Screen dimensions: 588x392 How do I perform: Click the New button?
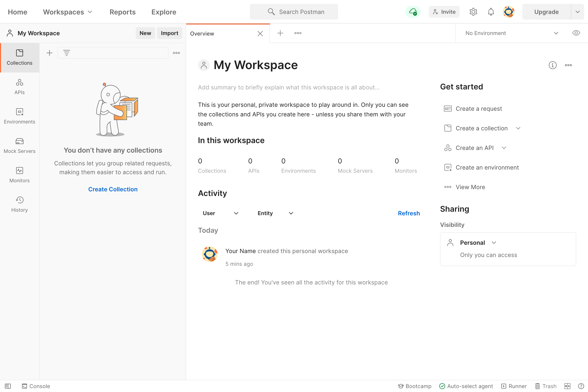click(145, 33)
